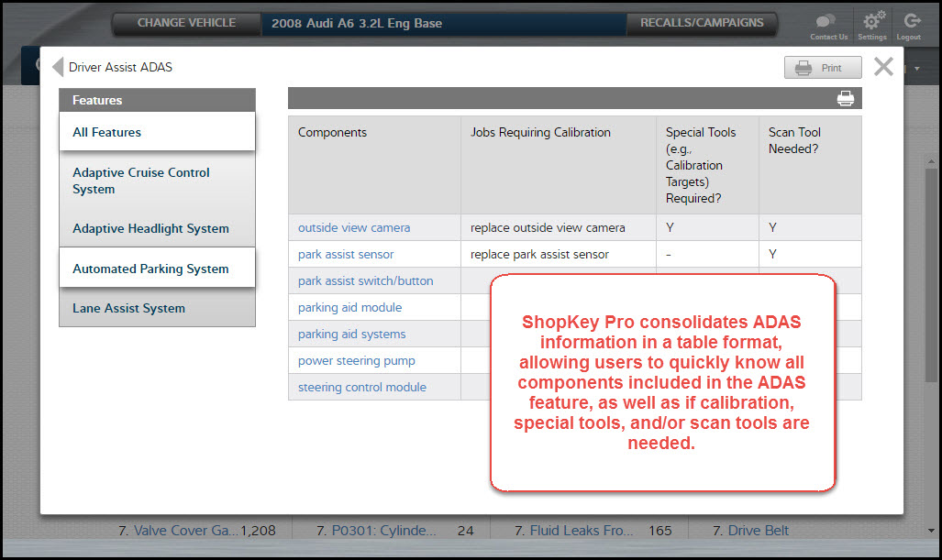Select Lane Assist System feature

pos(158,308)
